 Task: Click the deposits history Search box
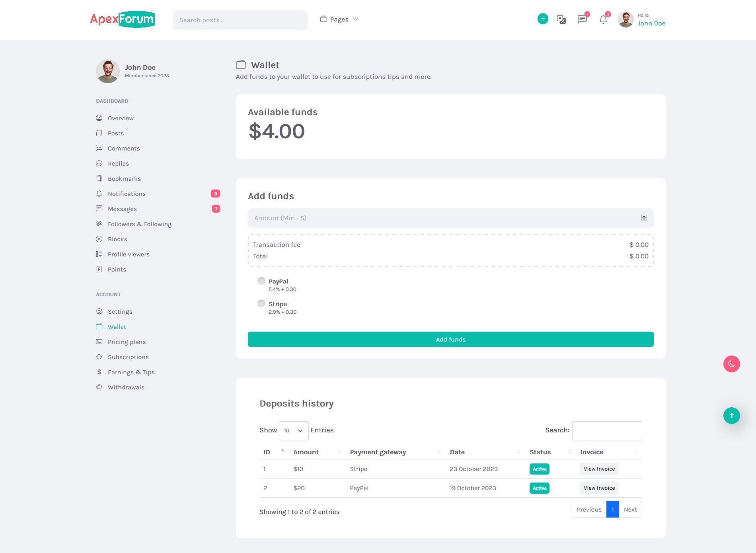coord(607,430)
